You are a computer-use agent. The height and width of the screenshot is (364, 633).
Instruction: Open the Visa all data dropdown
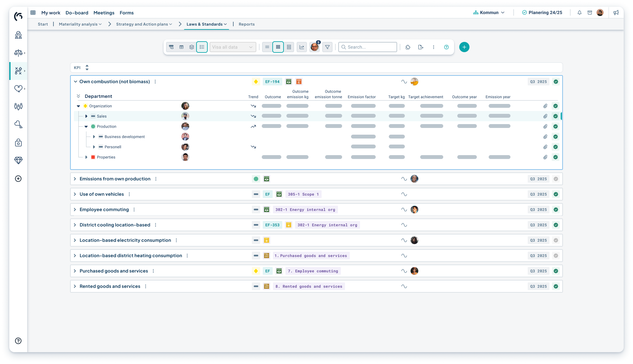233,47
